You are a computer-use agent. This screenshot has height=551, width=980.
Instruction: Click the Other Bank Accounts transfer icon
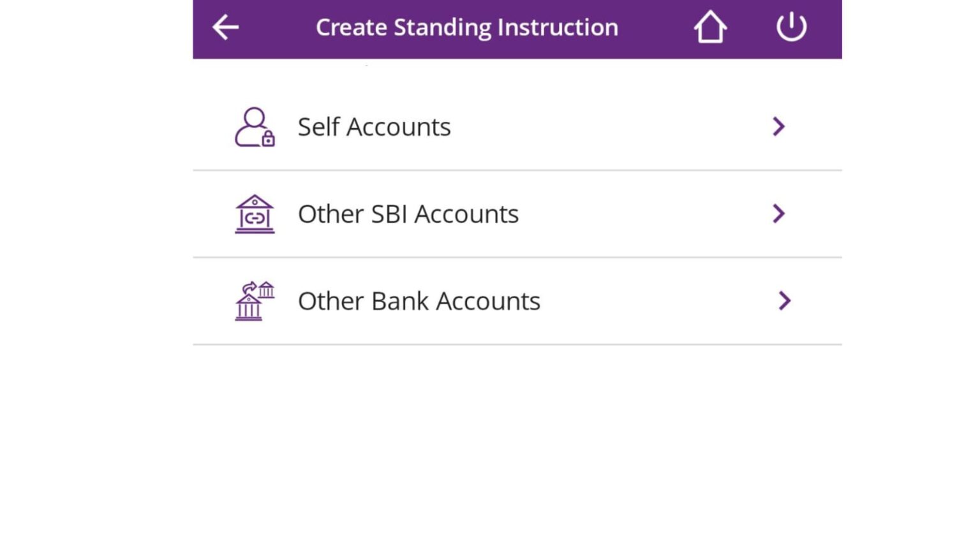click(x=253, y=300)
